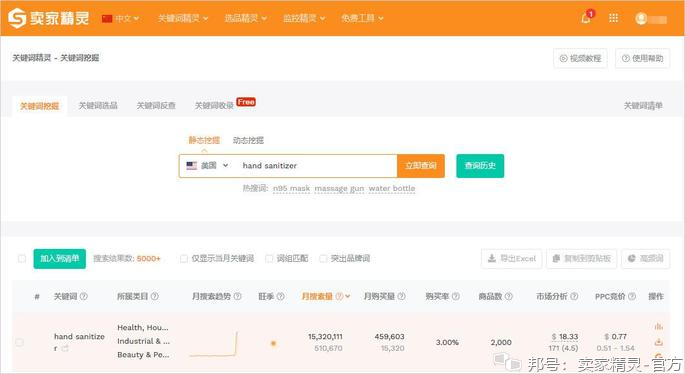
Task: Enable 仅显示当月关键词 checkbox
Action: pos(184,259)
